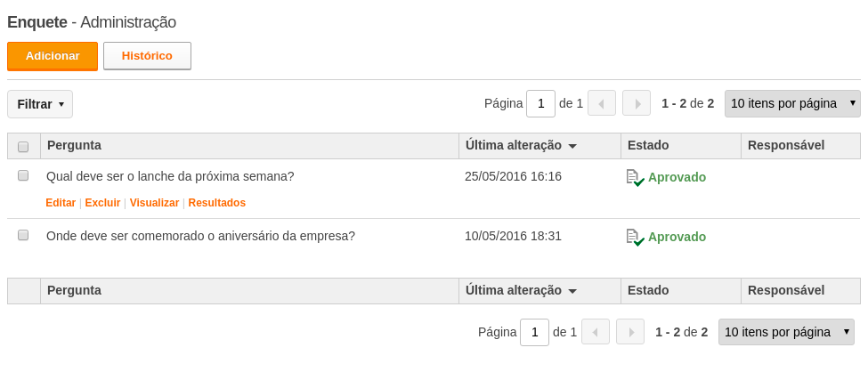This screenshot has width=868, height=372.
Task: Sort by Última alteração in top header
Action: click(x=521, y=146)
